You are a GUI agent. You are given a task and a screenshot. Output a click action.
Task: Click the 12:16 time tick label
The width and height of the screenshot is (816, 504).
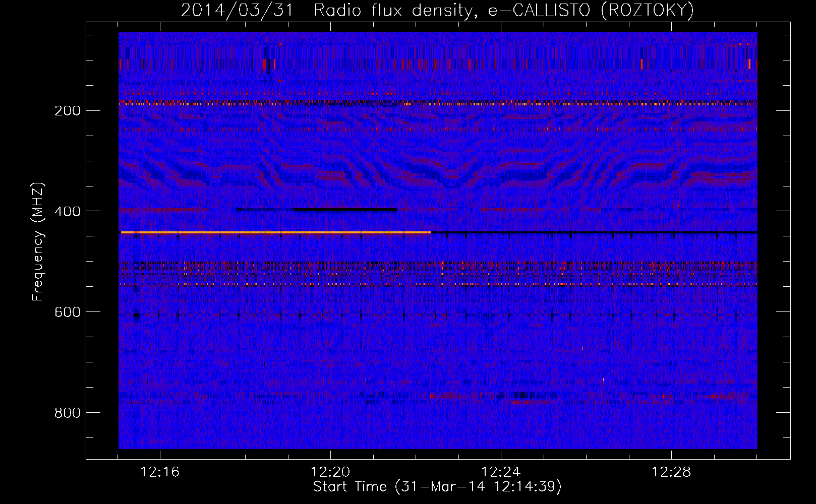[160, 472]
